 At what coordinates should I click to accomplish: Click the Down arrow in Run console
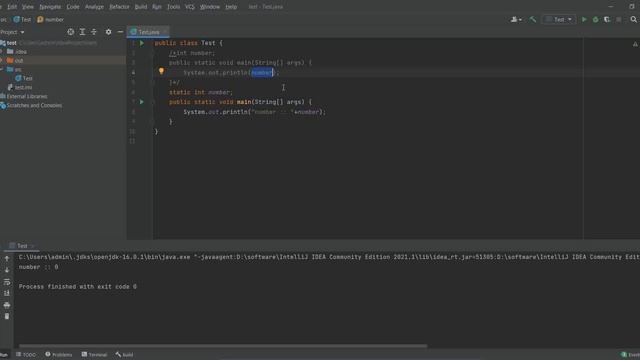click(x=7, y=270)
